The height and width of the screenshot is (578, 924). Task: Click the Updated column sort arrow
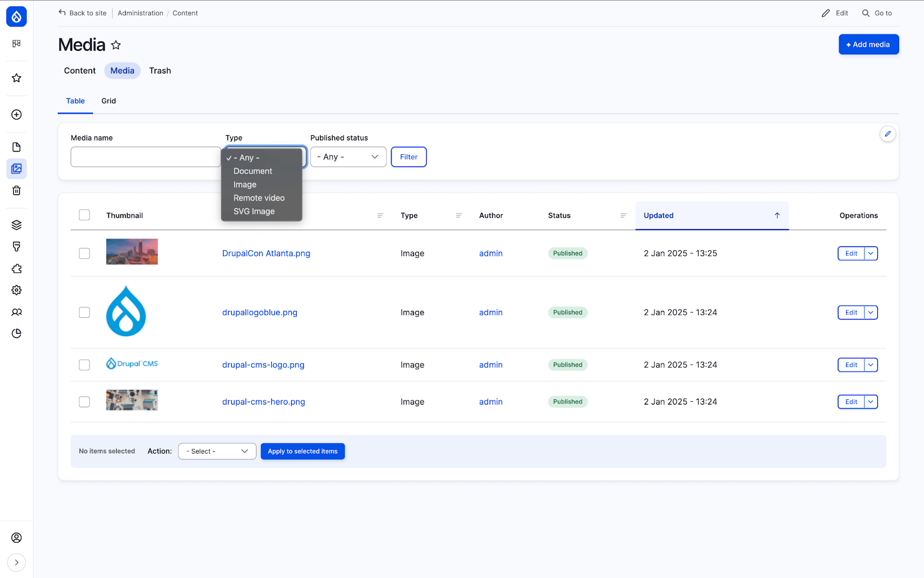pyautogui.click(x=777, y=216)
